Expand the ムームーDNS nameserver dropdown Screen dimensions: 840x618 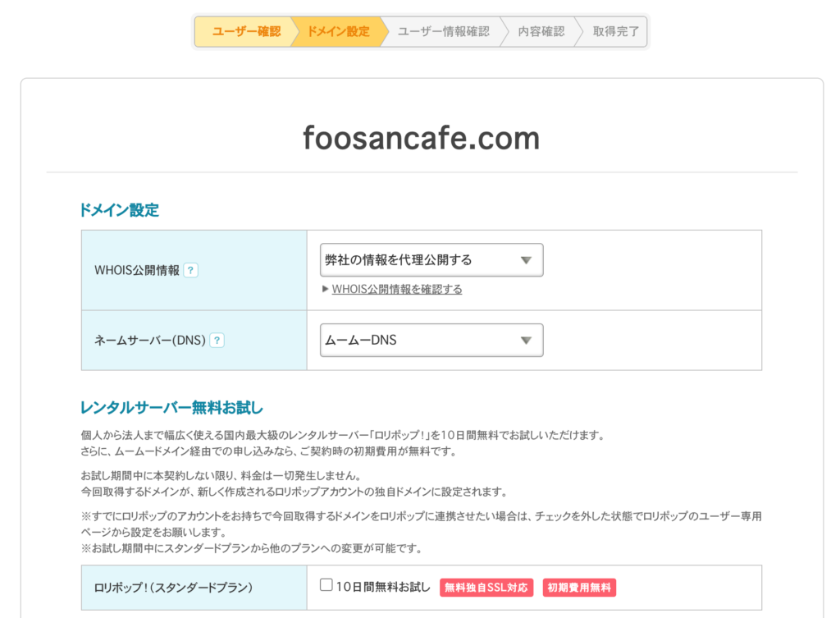click(x=431, y=340)
